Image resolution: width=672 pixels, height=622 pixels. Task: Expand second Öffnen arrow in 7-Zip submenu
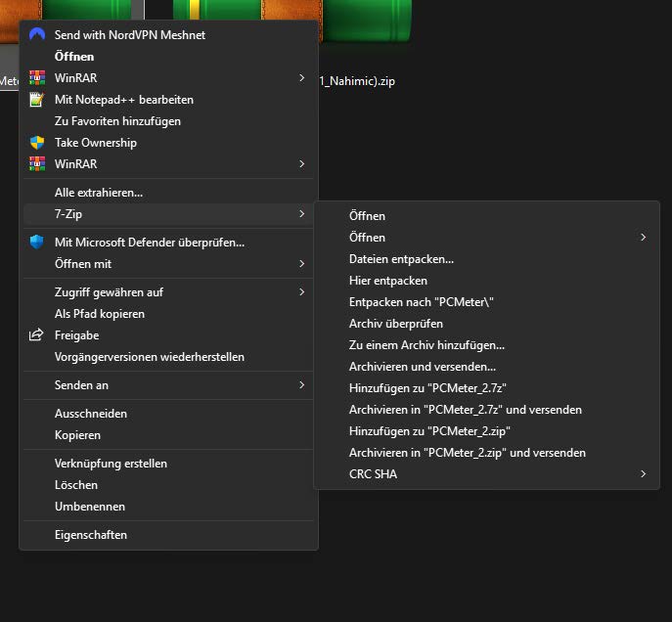(x=643, y=237)
